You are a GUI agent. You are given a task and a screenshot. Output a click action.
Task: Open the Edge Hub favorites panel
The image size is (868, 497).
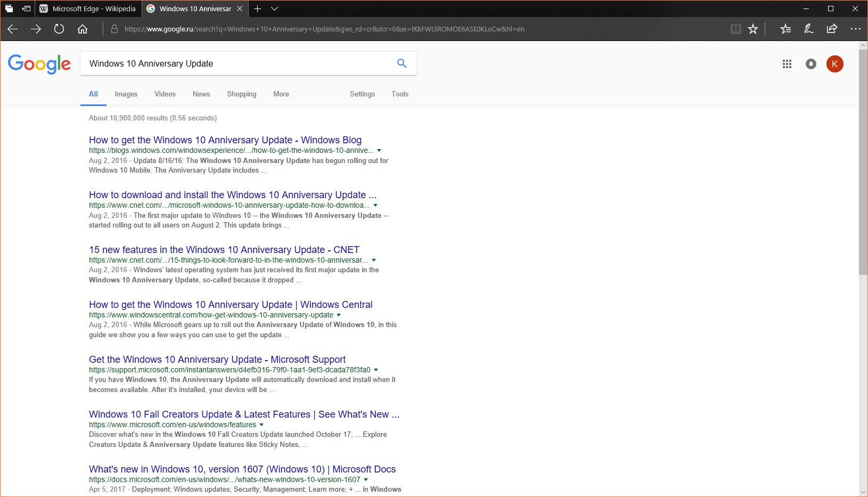(785, 29)
